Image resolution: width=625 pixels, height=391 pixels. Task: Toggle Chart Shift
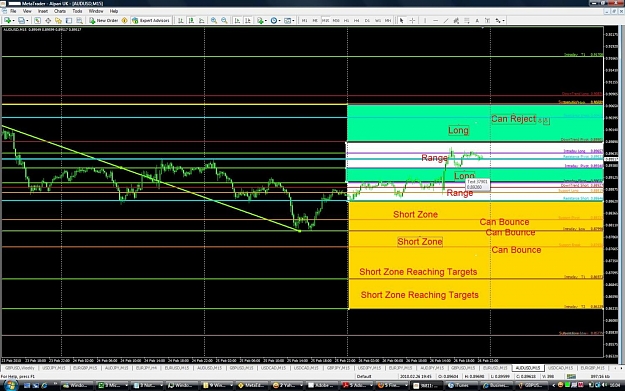[x=248, y=20]
